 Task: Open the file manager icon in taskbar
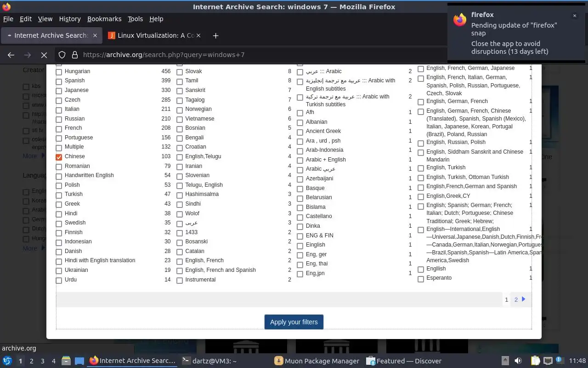[66, 361]
